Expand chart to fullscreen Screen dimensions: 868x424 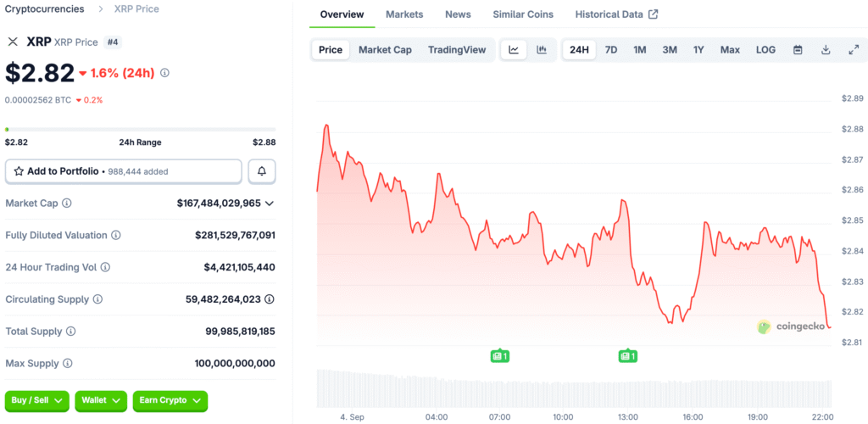[x=854, y=50]
